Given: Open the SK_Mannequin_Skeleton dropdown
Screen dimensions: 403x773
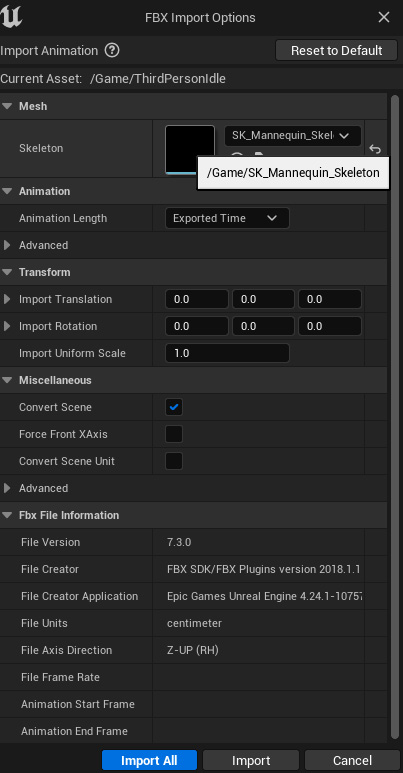Looking at the screenshot, I should click(x=293, y=136).
